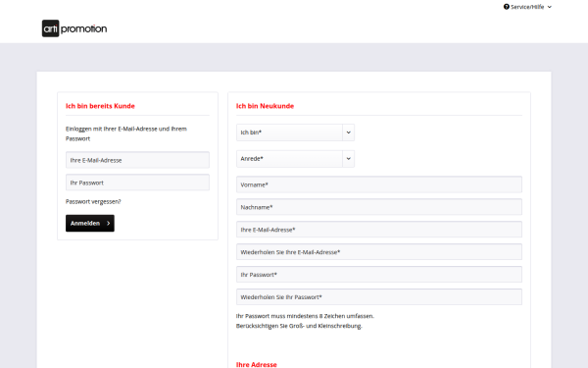Open the 'Anrede*' dropdown
This screenshot has height=368, width=588.
pos(295,159)
